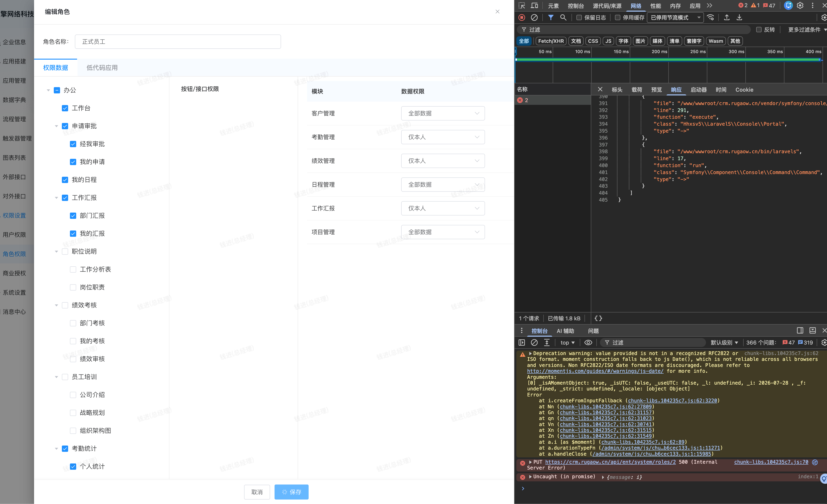Switch to the 低代码应用 tab
This screenshot has height=504, width=827.
tap(102, 68)
